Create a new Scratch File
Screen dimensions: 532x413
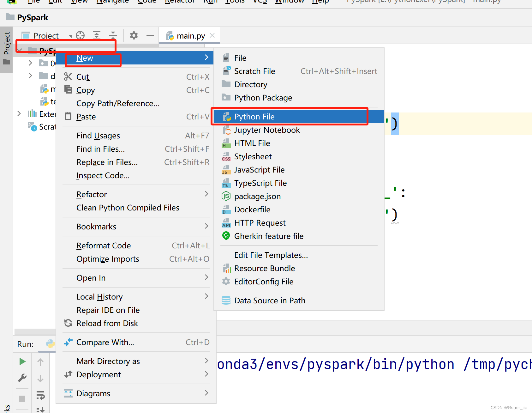(x=299, y=71)
